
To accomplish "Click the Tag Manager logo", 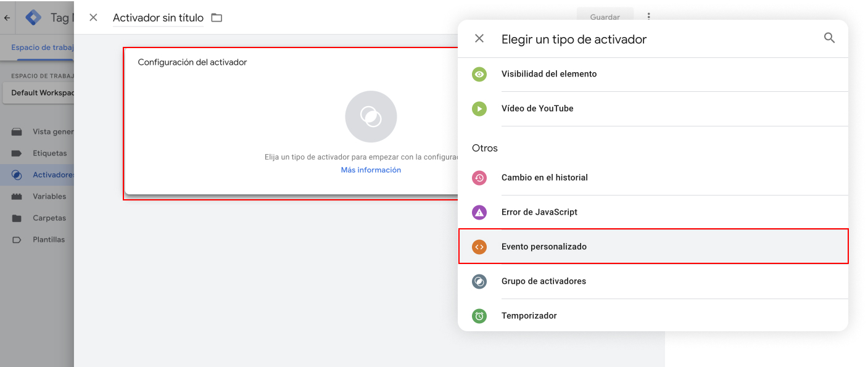I will pyautogui.click(x=34, y=17).
